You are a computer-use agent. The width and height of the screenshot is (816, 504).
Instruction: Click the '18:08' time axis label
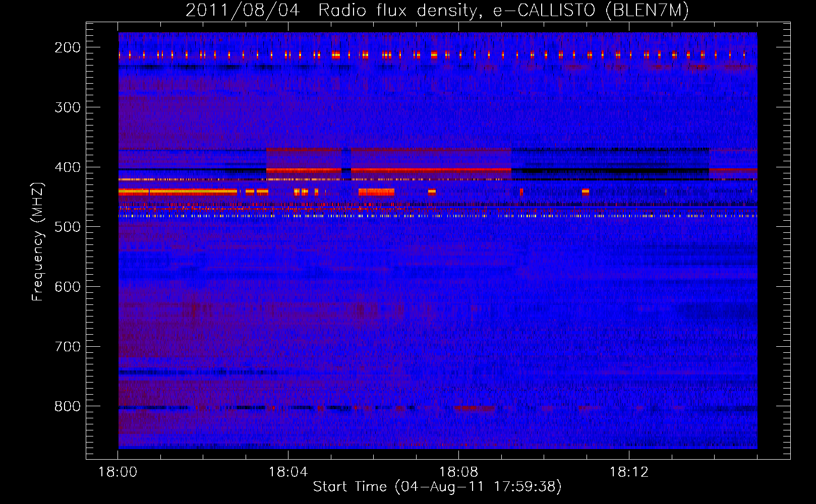(458, 472)
